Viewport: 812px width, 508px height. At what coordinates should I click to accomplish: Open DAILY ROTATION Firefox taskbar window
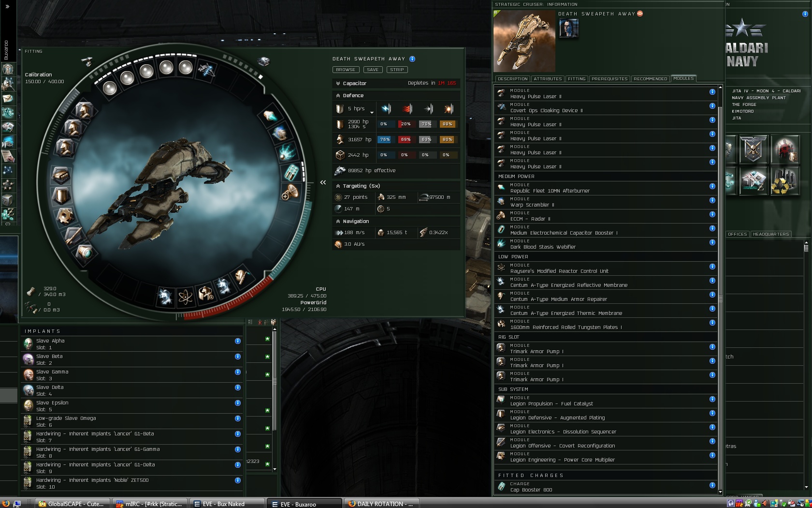[x=382, y=503]
